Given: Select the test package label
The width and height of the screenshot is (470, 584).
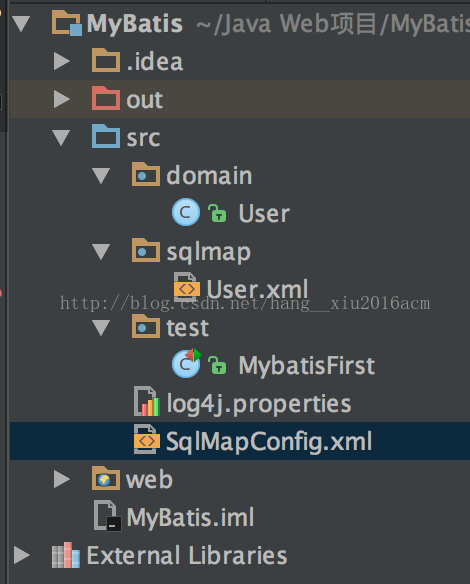Looking at the screenshot, I should (187, 328).
